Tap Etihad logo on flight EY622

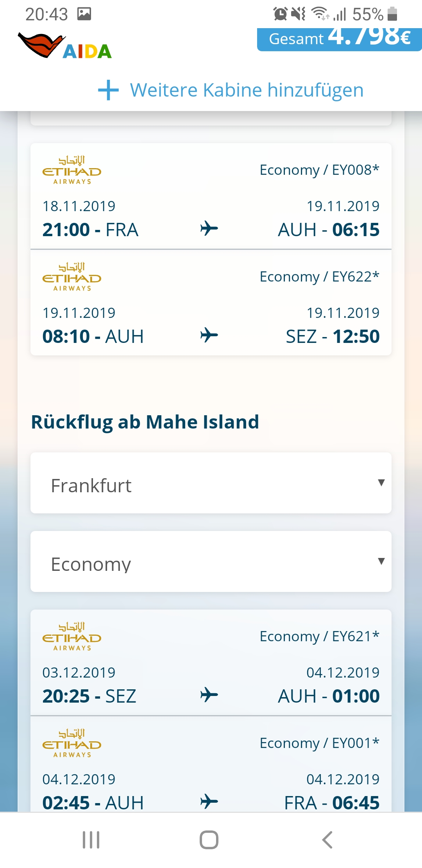point(72,277)
